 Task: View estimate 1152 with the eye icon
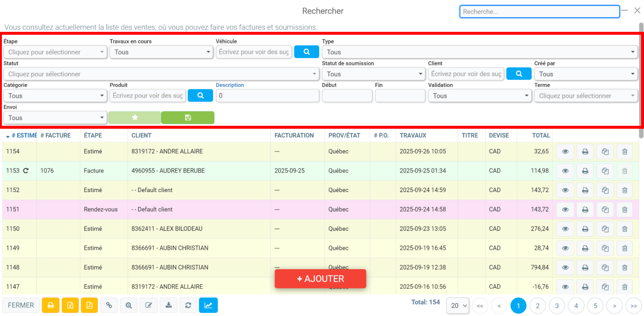coord(565,190)
